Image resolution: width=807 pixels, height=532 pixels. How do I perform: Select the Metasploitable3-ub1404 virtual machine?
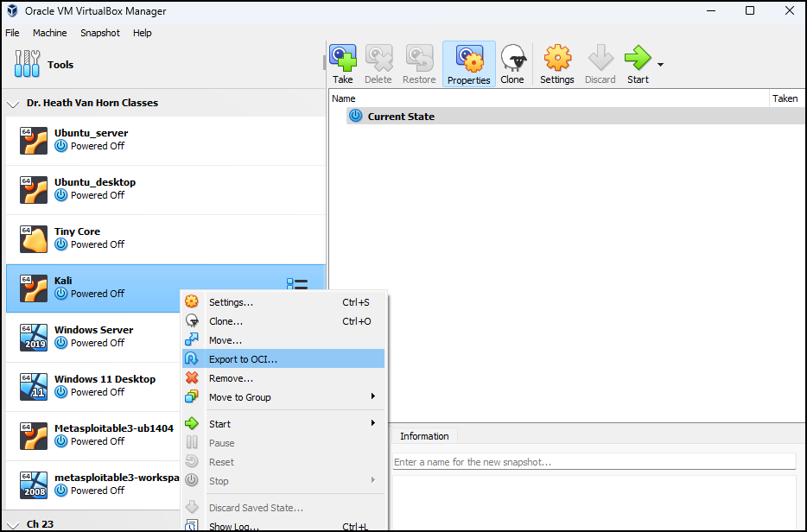(x=93, y=436)
